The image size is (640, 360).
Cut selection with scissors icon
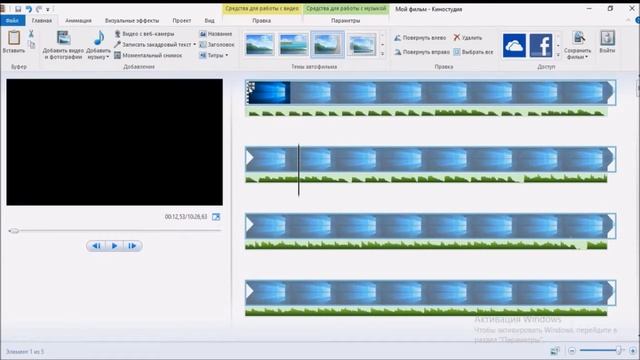click(x=31, y=34)
